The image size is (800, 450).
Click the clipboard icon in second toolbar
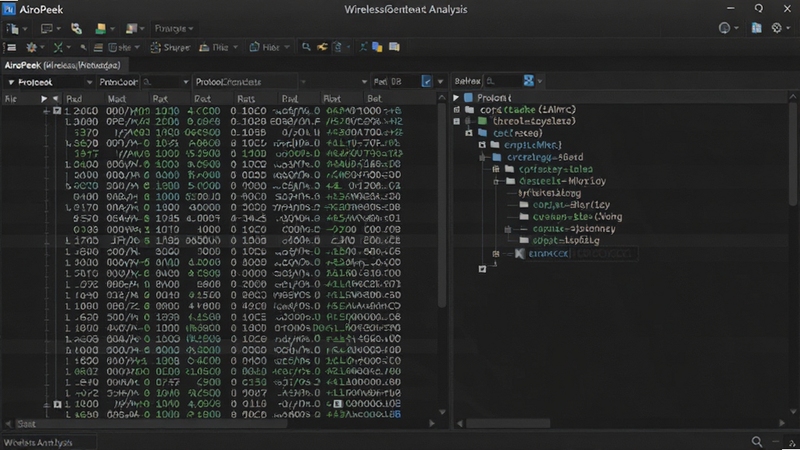(x=337, y=47)
